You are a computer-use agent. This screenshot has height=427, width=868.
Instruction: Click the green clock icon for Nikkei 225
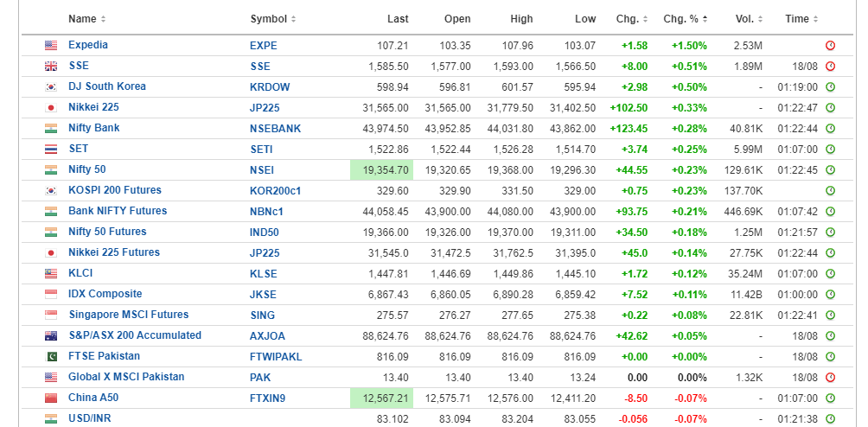click(x=830, y=108)
